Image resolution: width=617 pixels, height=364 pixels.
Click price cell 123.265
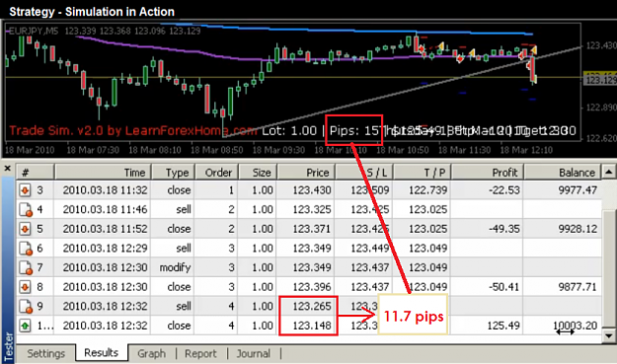click(x=312, y=306)
